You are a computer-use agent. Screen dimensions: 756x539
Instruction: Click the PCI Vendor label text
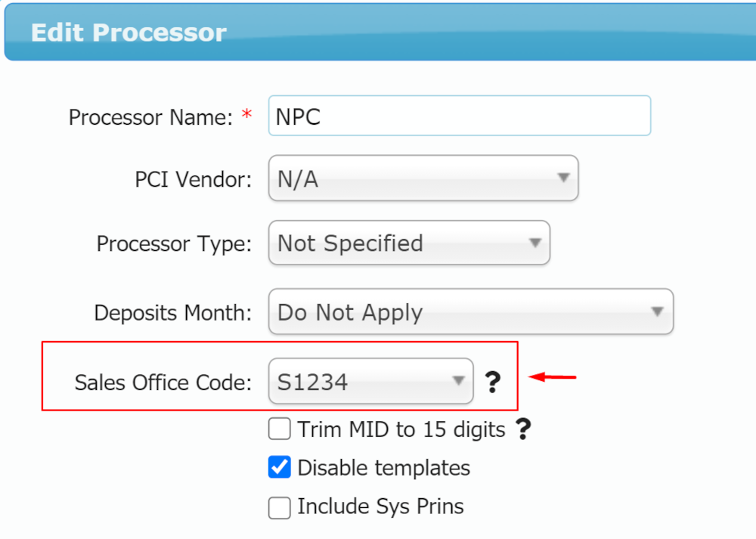point(193,180)
